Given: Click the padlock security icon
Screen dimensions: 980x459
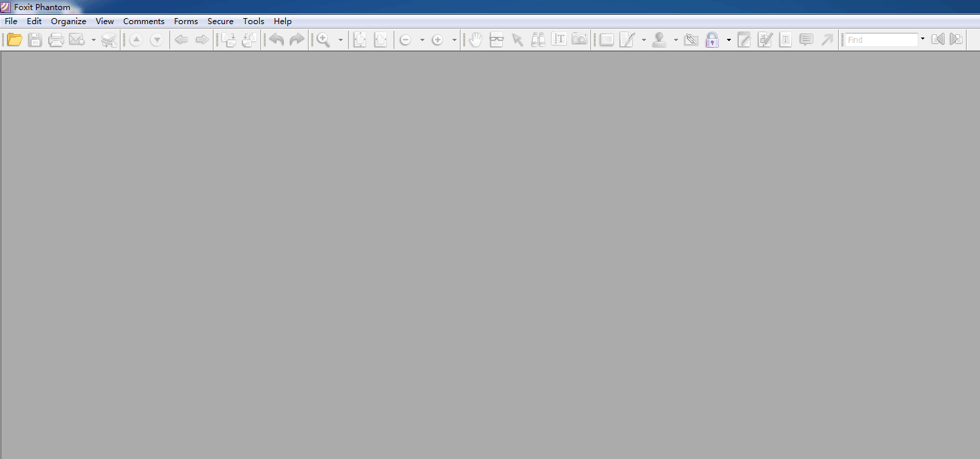Looking at the screenshot, I should point(712,40).
